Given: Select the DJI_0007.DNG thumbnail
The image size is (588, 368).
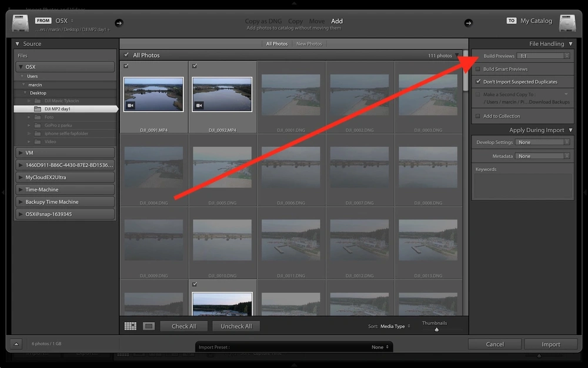Looking at the screenshot, I should pos(360,167).
